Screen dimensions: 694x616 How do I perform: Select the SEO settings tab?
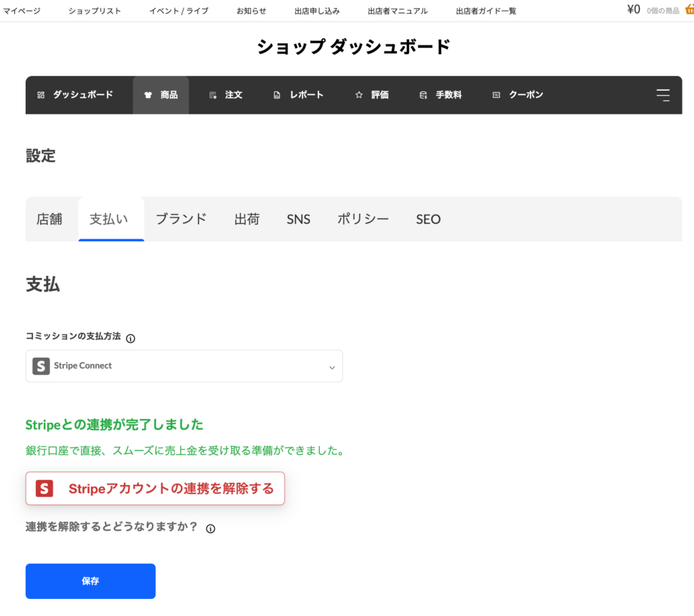(x=428, y=219)
